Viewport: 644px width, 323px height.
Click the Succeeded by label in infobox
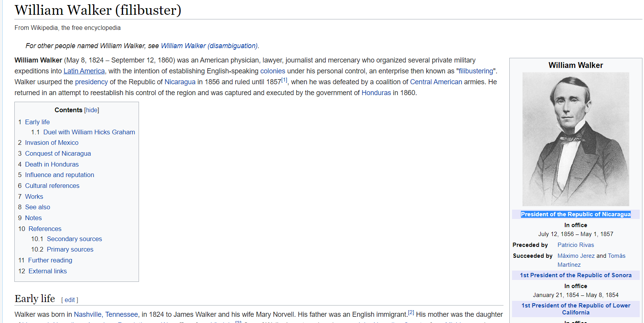[533, 256]
